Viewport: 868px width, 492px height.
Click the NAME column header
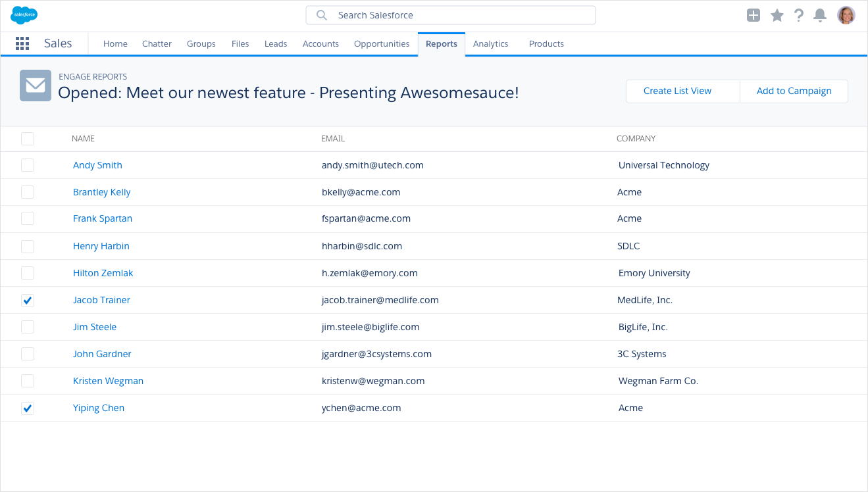pyautogui.click(x=83, y=139)
